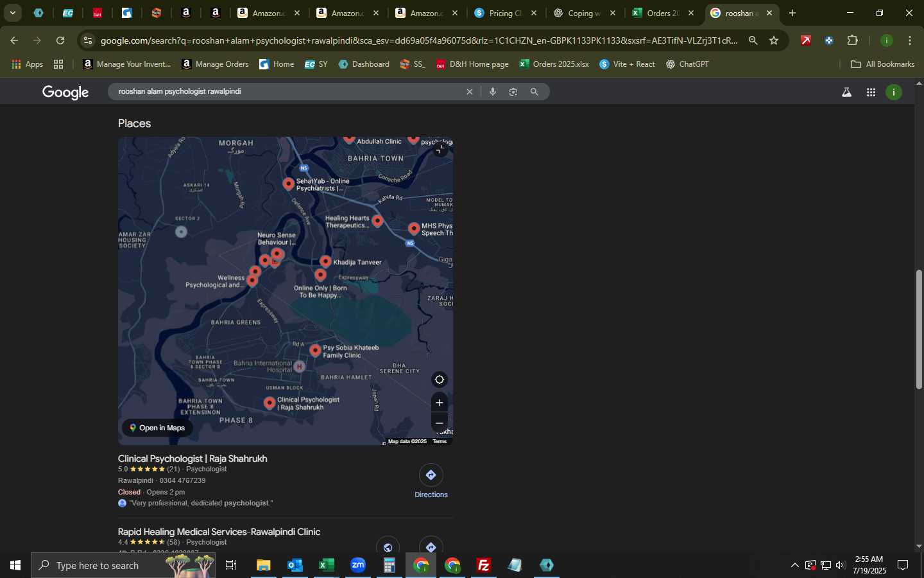Open Apps shortcut in bookmarks bar
Viewport: 924px width, 578px height.
[x=28, y=64]
